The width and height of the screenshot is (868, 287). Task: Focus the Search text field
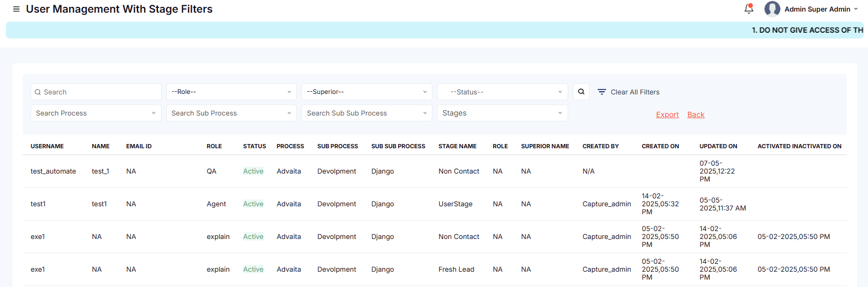(x=96, y=92)
